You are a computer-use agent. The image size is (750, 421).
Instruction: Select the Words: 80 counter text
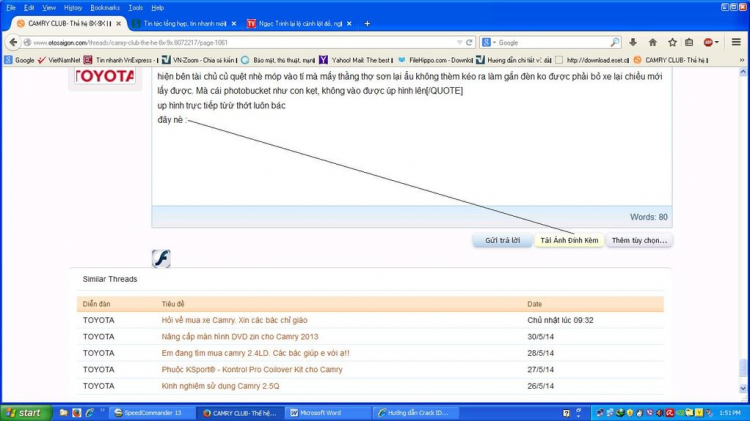[648, 217]
